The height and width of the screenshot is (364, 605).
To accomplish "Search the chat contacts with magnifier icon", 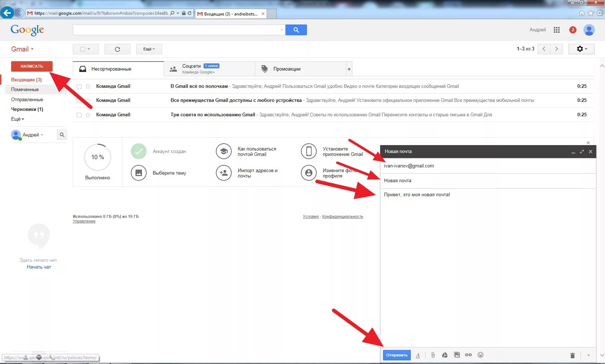I will pos(62,135).
